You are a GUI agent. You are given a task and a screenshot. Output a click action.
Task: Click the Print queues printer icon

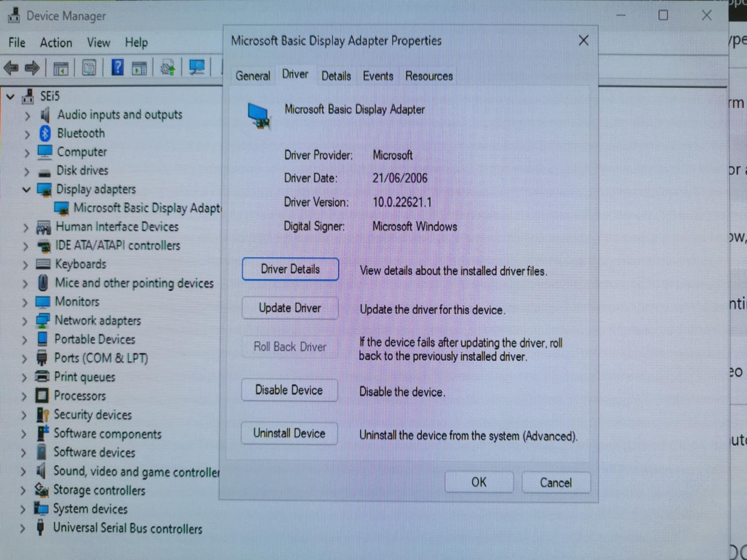[42, 376]
